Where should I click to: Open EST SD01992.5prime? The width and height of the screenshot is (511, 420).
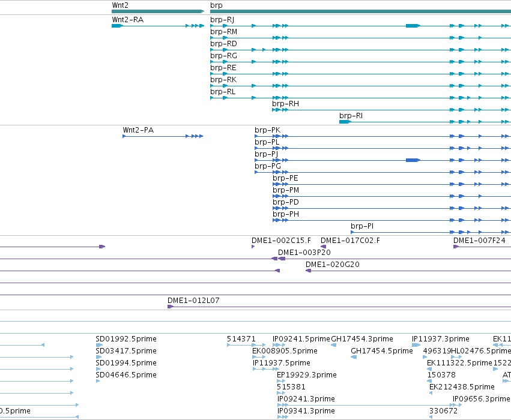pos(126,339)
